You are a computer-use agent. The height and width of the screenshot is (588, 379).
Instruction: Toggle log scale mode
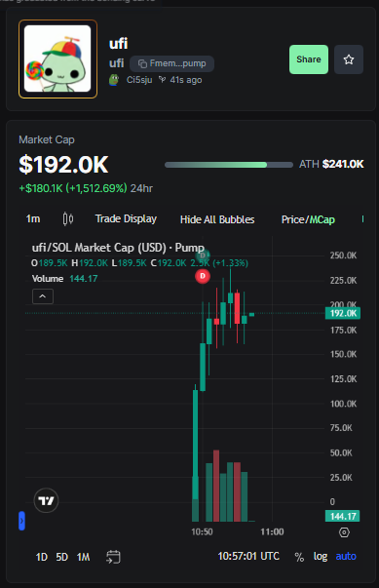(x=321, y=556)
